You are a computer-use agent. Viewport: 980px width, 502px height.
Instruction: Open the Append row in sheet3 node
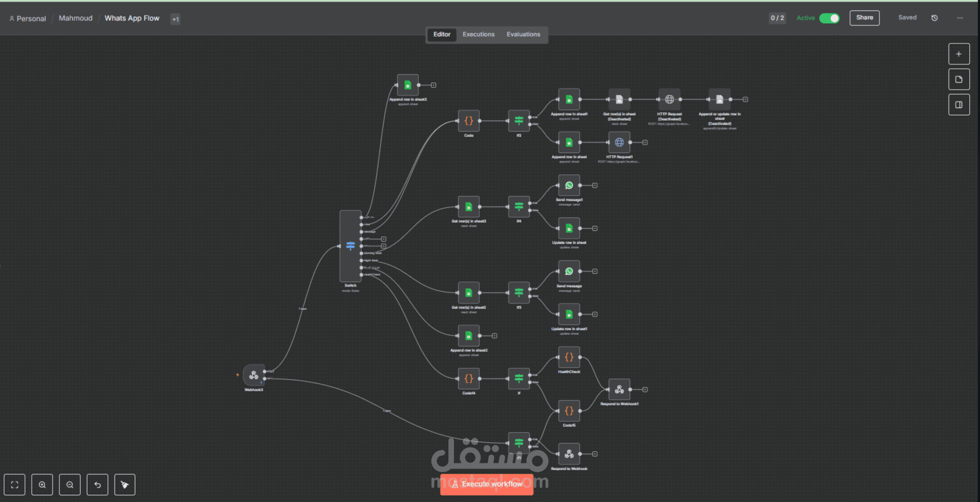408,85
